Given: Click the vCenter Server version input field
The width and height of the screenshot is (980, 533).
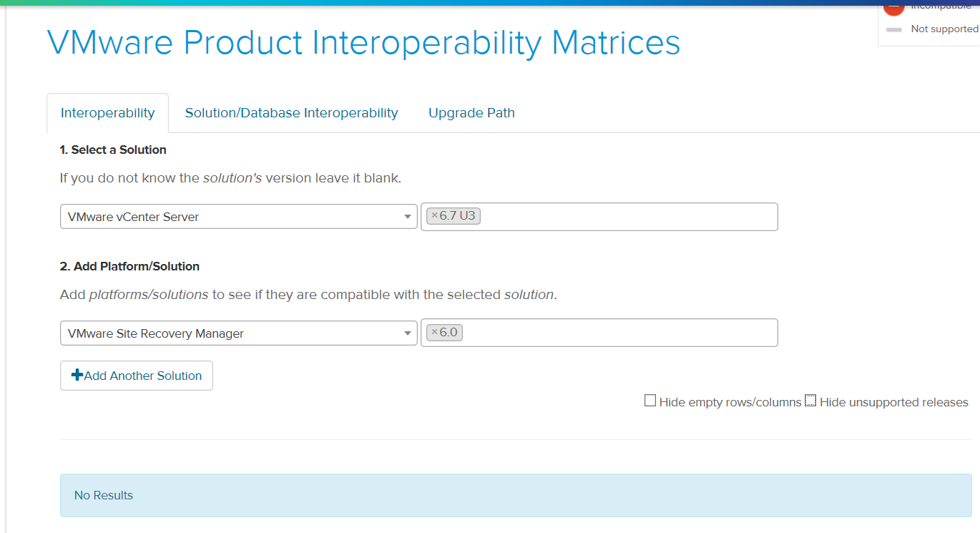Looking at the screenshot, I should tap(599, 217).
